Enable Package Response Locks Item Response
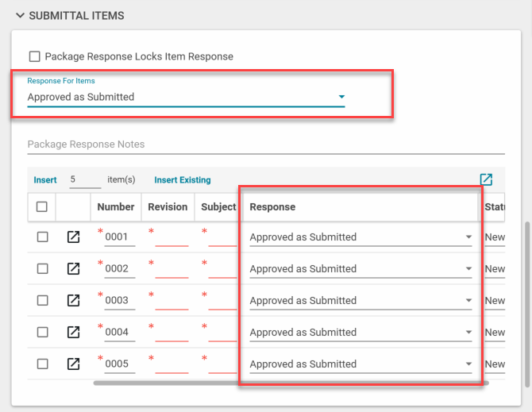 click(x=34, y=56)
